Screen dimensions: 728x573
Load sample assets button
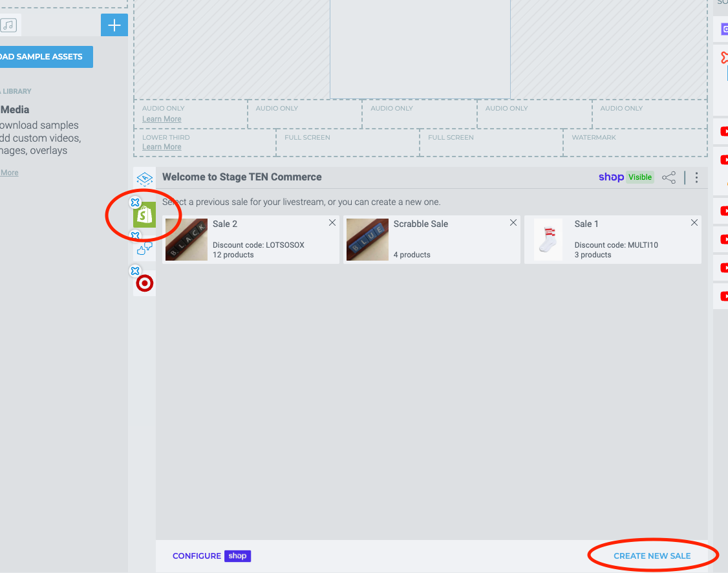pos(45,57)
